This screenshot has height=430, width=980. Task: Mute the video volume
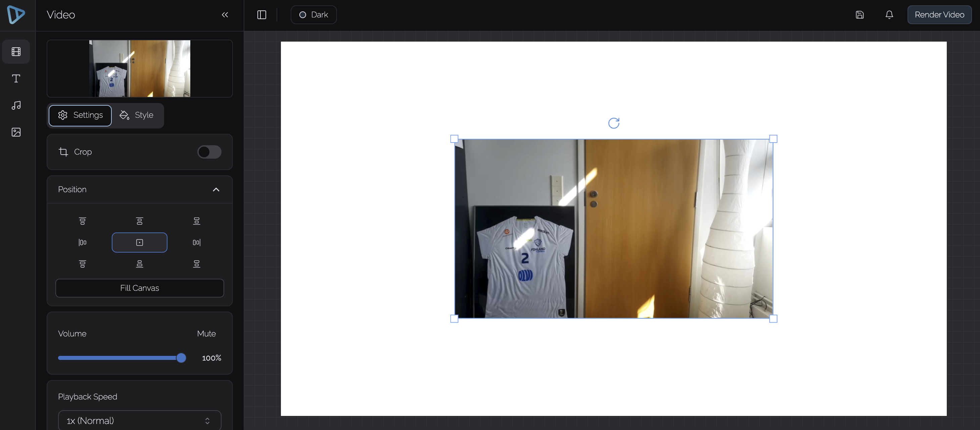click(x=206, y=333)
